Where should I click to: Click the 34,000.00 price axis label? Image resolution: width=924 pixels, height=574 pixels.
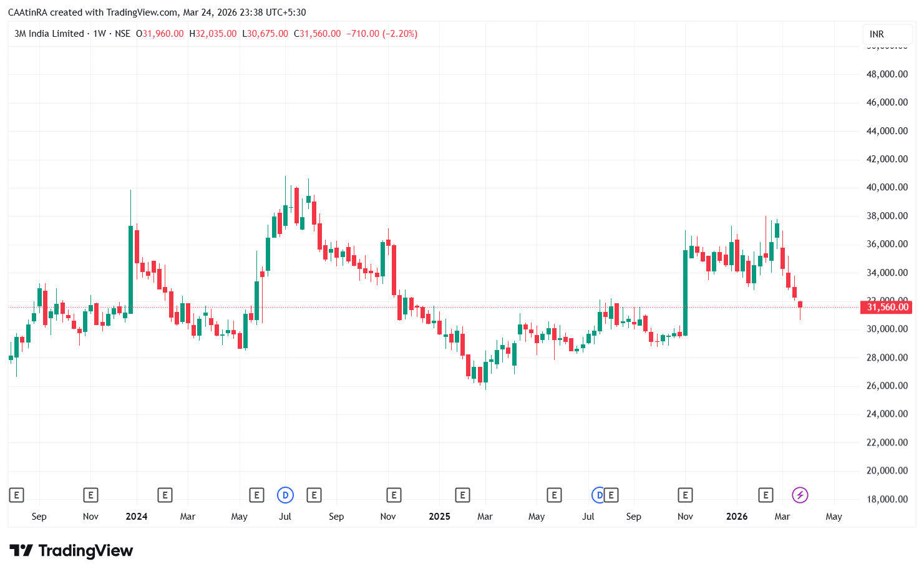[887, 273]
